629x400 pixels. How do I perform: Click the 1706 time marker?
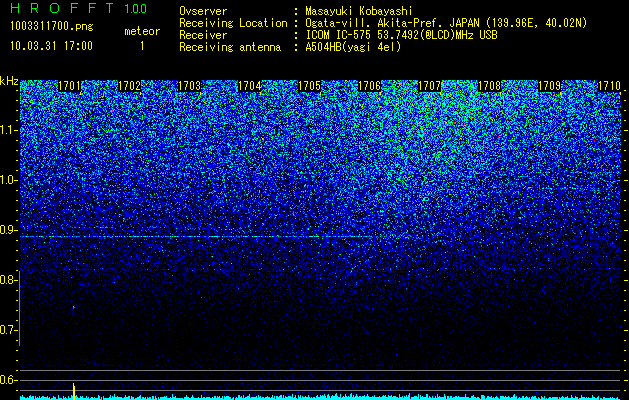(x=369, y=86)
